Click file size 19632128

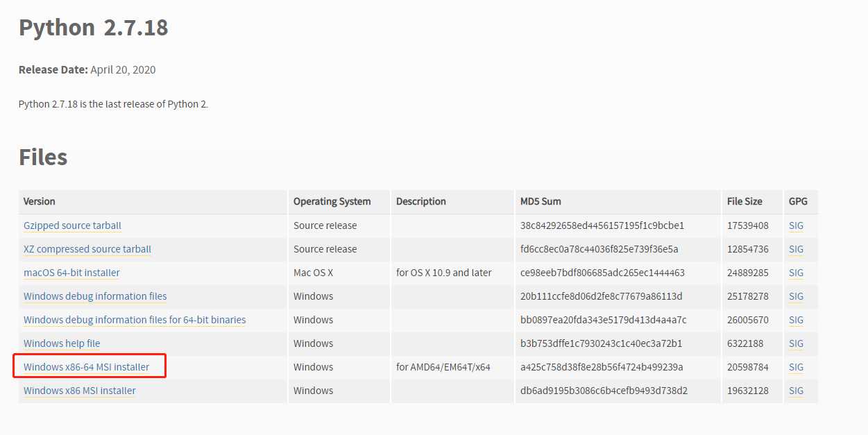tap(748, 391)
